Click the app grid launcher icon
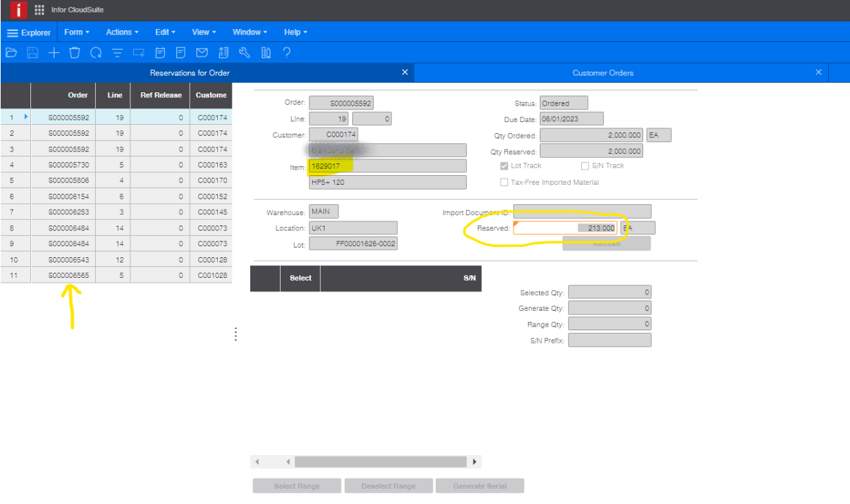 (x=39, y=10)
